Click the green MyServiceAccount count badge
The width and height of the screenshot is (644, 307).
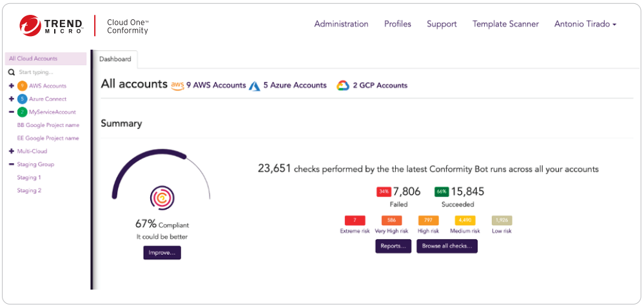tap(22, 112)
